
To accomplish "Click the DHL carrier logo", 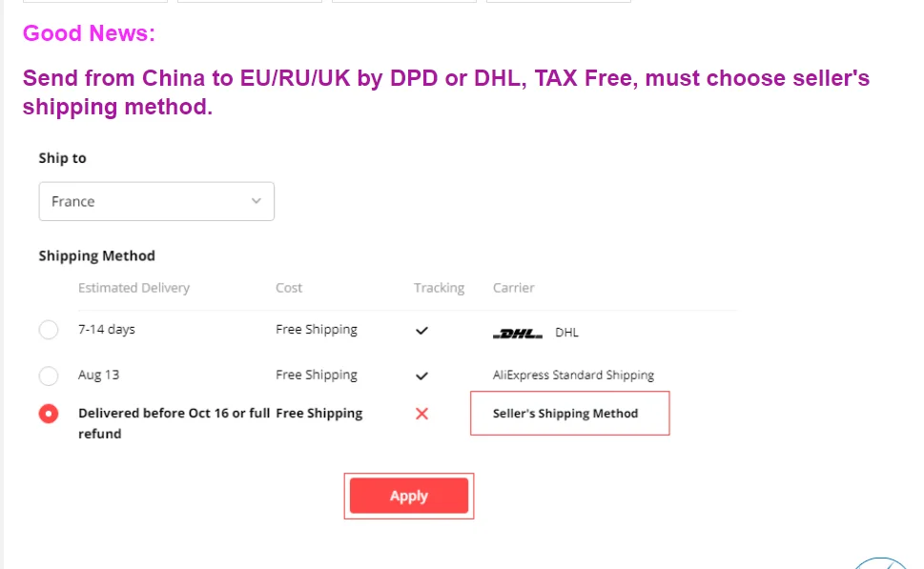I will tap(518, 334).
